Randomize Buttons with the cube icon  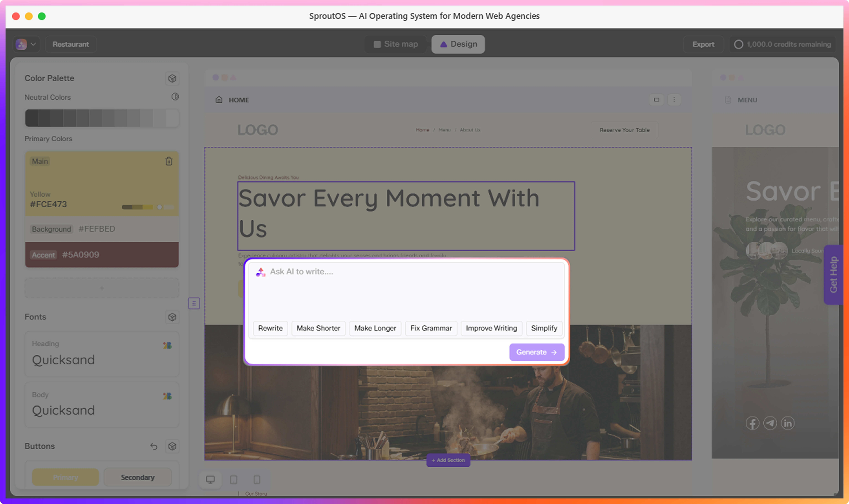tap(172, 446)
